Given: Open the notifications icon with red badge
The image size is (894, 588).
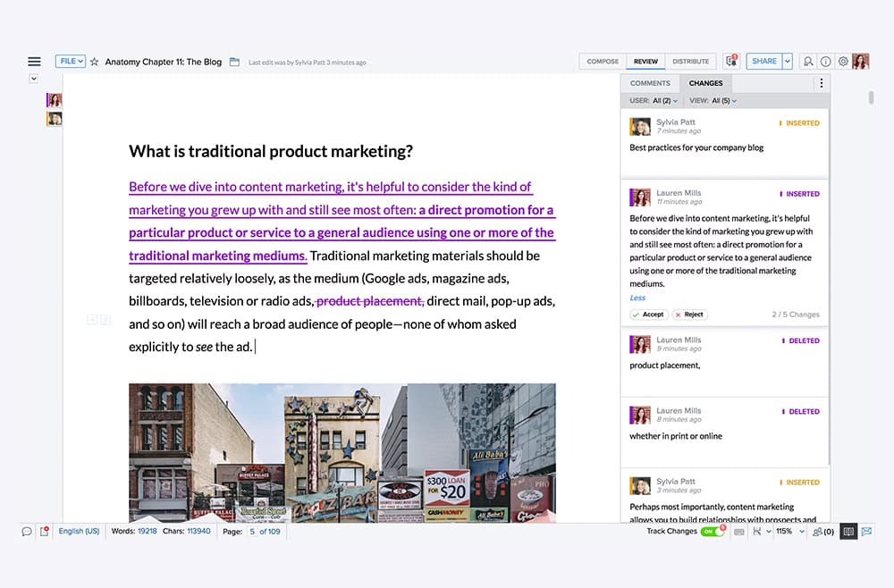Looking at the screenshot, I should tap(731, 61).
